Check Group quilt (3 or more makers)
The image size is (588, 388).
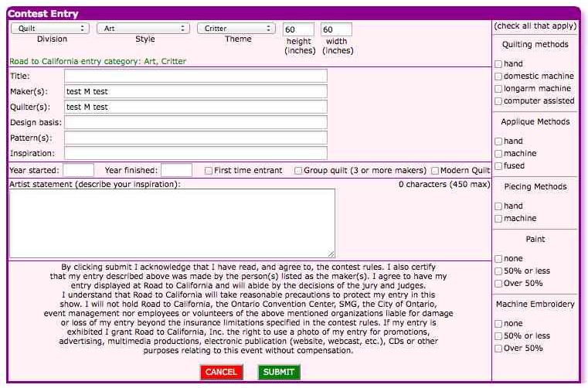[x=298, y=171]
